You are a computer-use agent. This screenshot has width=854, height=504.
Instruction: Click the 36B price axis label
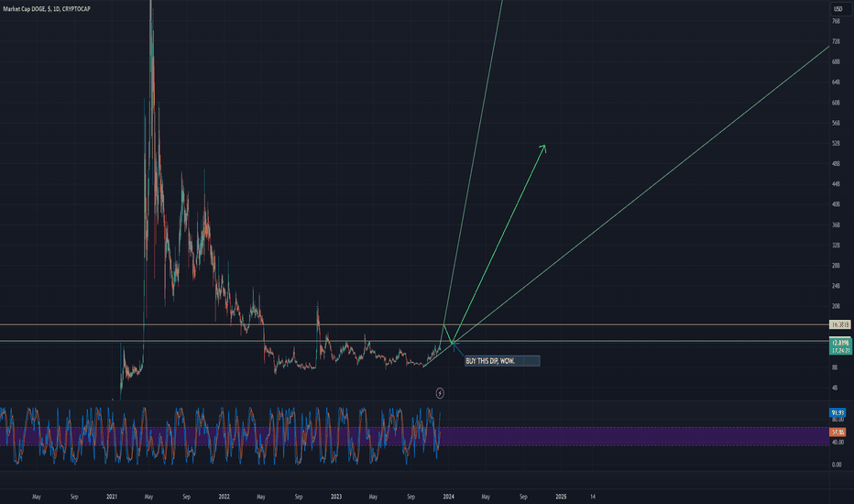(836, 225)
